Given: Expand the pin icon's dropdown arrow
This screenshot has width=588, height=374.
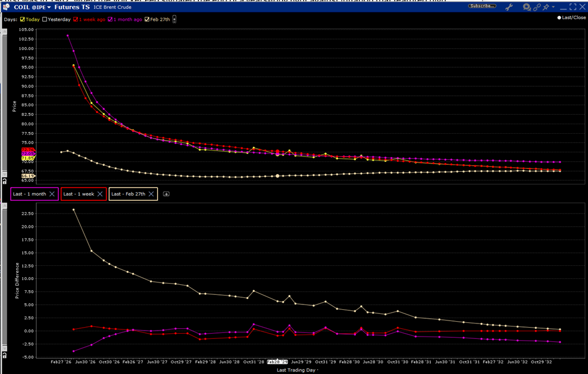Looking at the screenshot, I should [x=553, y=7].
